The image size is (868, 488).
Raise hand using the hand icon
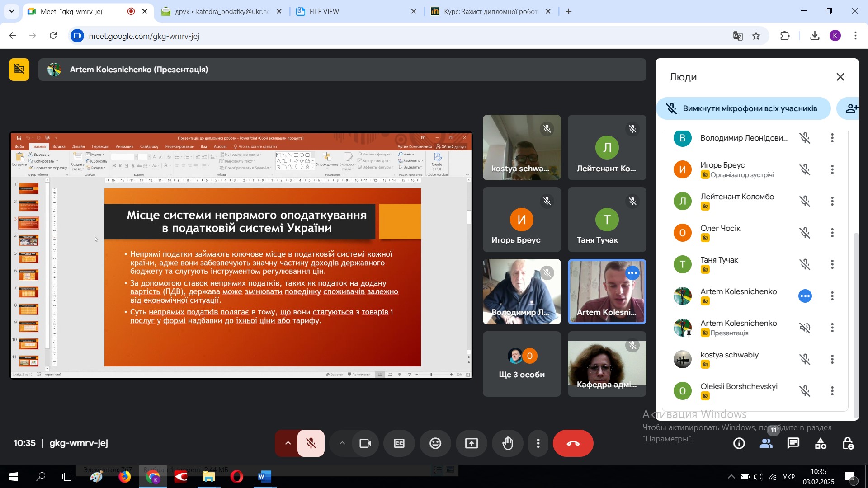coord(508,443)
